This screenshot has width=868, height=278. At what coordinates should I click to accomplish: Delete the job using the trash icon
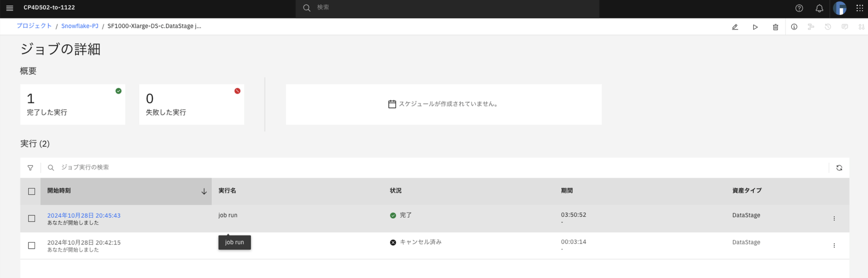tap(775, 27)
